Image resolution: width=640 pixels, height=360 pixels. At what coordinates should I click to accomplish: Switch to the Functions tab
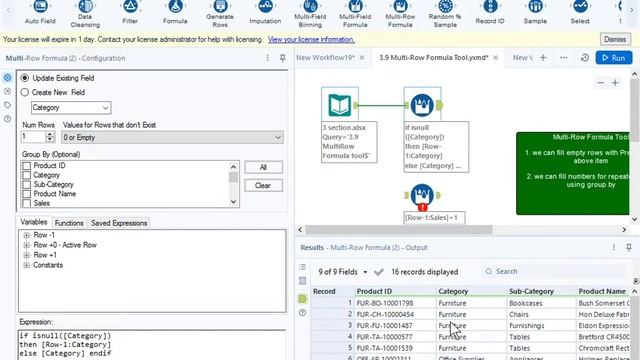(x=69, y=223)
